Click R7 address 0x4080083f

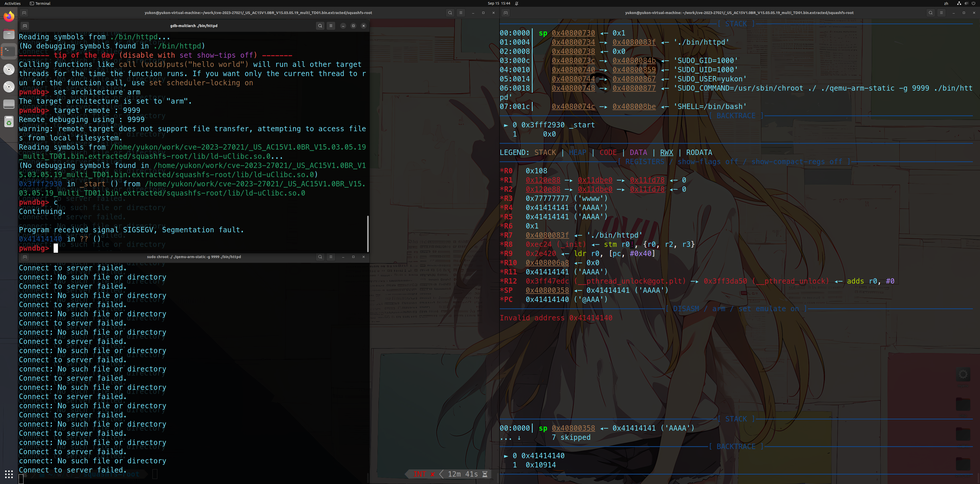(547, 235)
